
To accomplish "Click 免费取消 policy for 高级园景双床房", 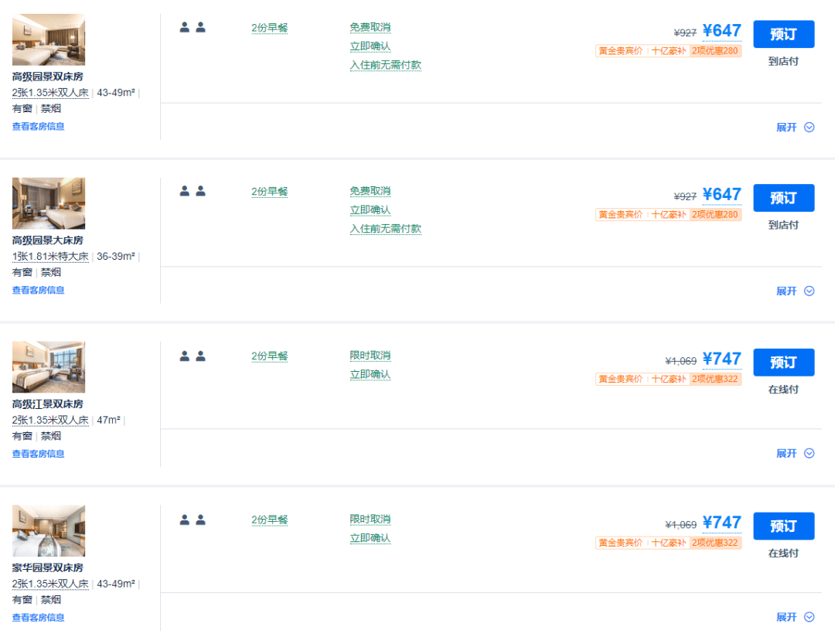I will [x=370, y=27].
